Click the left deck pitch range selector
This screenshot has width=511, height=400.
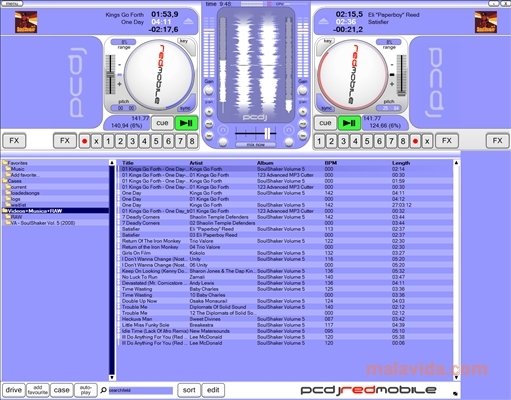point(124,42)
